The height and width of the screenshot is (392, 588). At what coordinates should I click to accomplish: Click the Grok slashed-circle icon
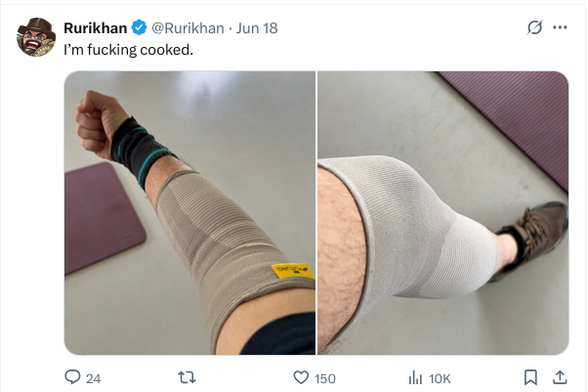click(x=534, y=27)
